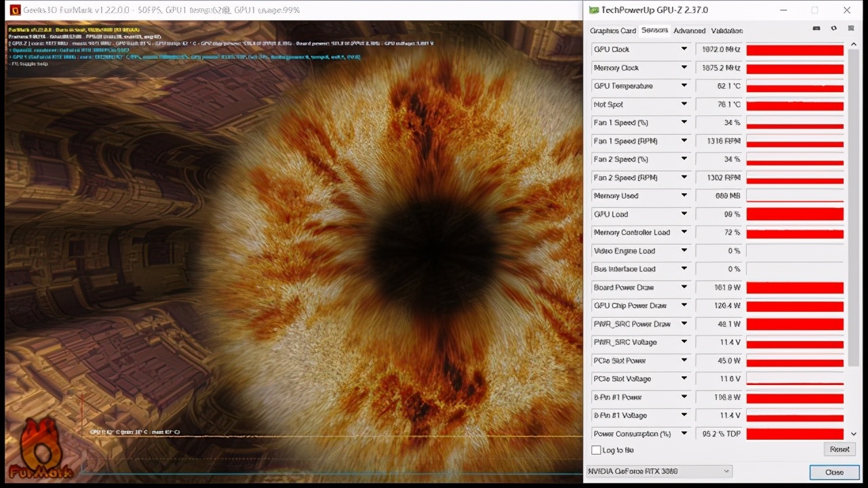
Task: Click the Close button in GPU-Z
Action: tap(834, 472)
